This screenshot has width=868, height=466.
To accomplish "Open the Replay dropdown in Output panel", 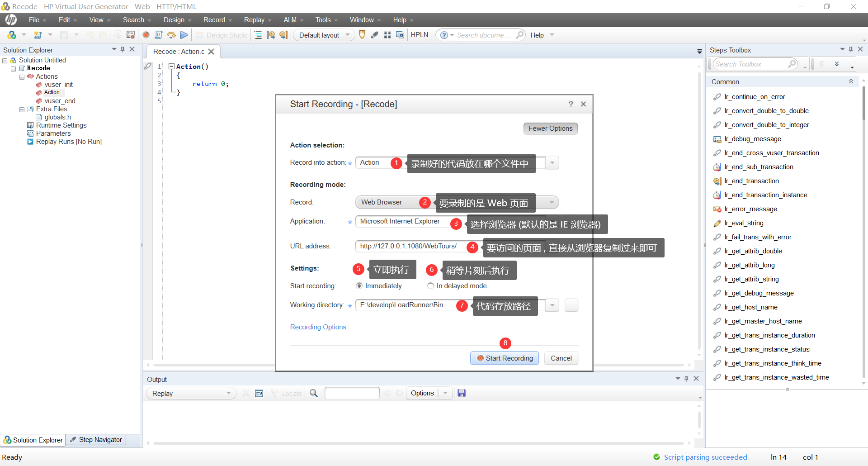I will click(x=191, y=393).
